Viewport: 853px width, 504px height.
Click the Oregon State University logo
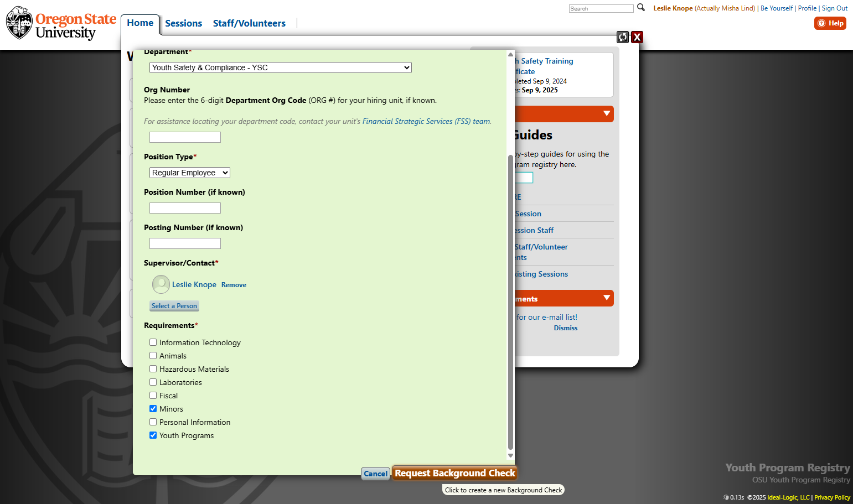[61, 23]
